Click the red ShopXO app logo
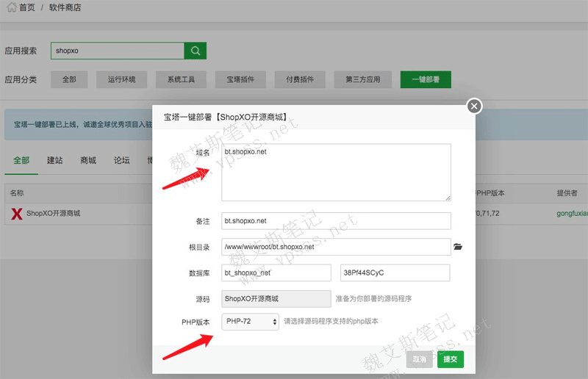Viewport: 588px width, 379px height. 16,214
